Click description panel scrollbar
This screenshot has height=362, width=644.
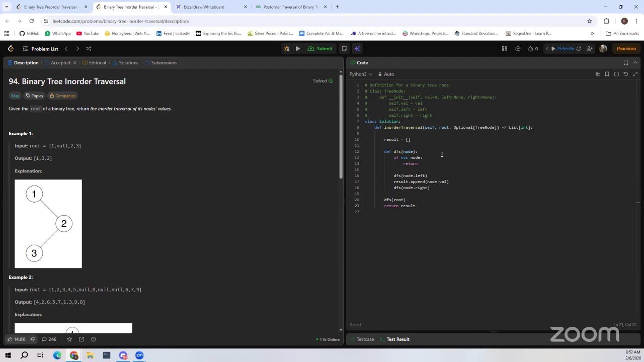(341, 126)
